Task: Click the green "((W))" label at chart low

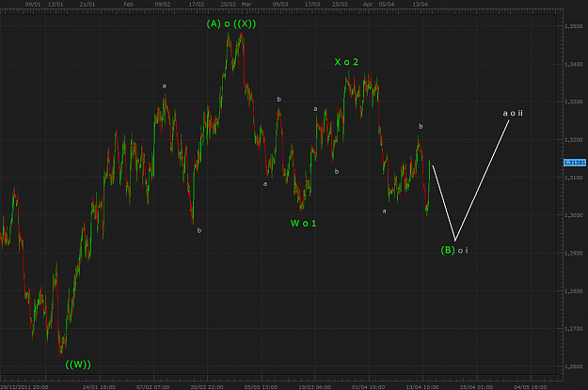Action: (x=78, y=364)
